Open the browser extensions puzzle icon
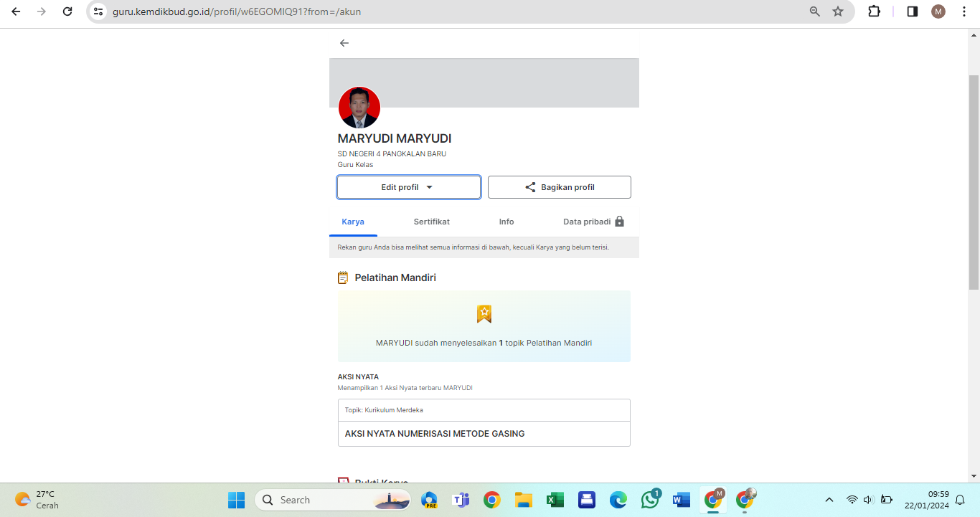 point(874,11)
